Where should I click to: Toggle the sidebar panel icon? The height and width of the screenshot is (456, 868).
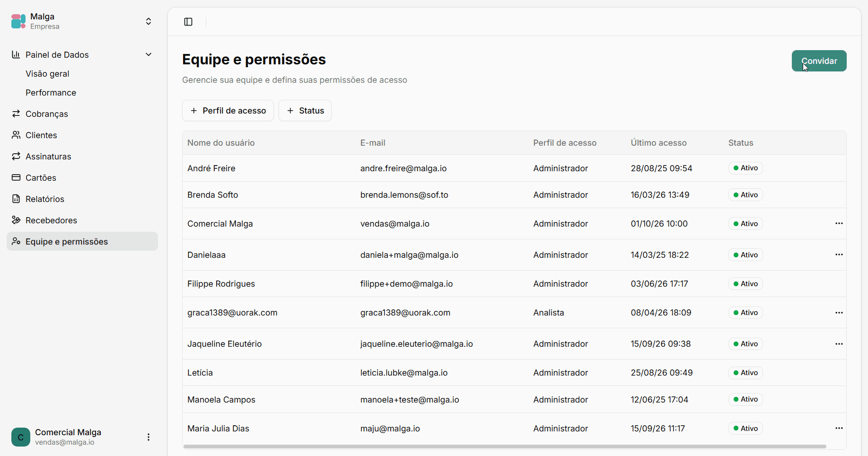pos(188,22)
